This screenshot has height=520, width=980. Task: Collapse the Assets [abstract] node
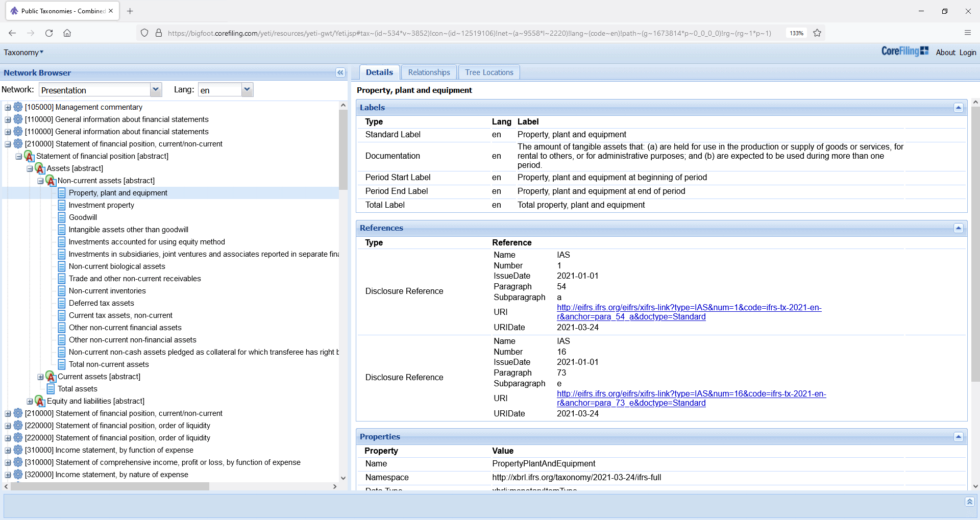pos(30,168)
